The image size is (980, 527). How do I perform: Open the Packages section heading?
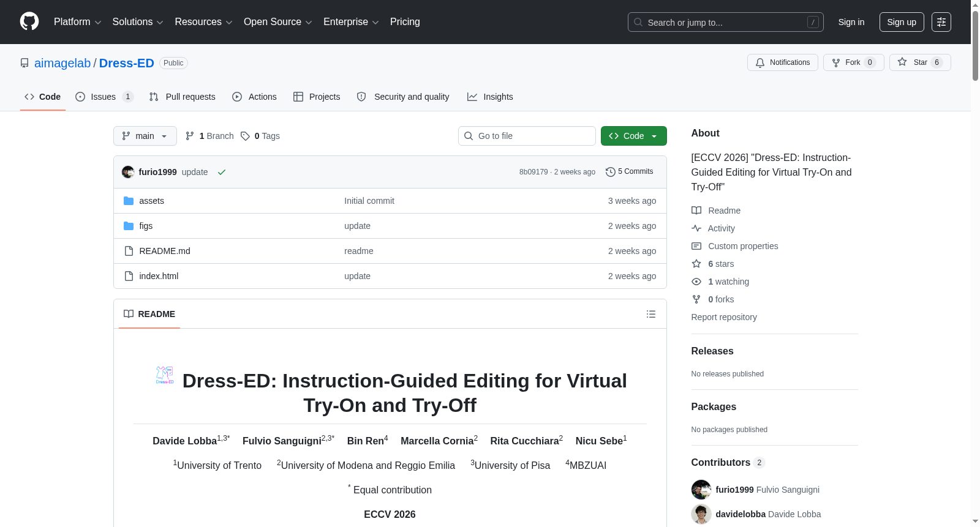[714, 407]
